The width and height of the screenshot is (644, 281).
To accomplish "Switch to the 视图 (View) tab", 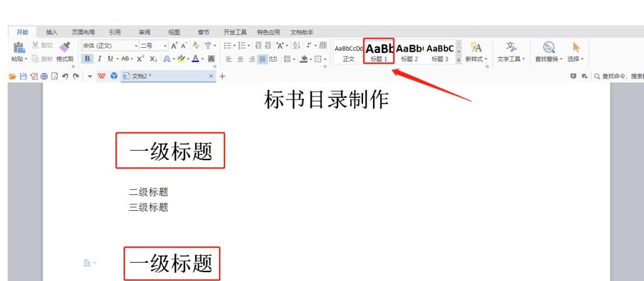I will coord(174,32).
